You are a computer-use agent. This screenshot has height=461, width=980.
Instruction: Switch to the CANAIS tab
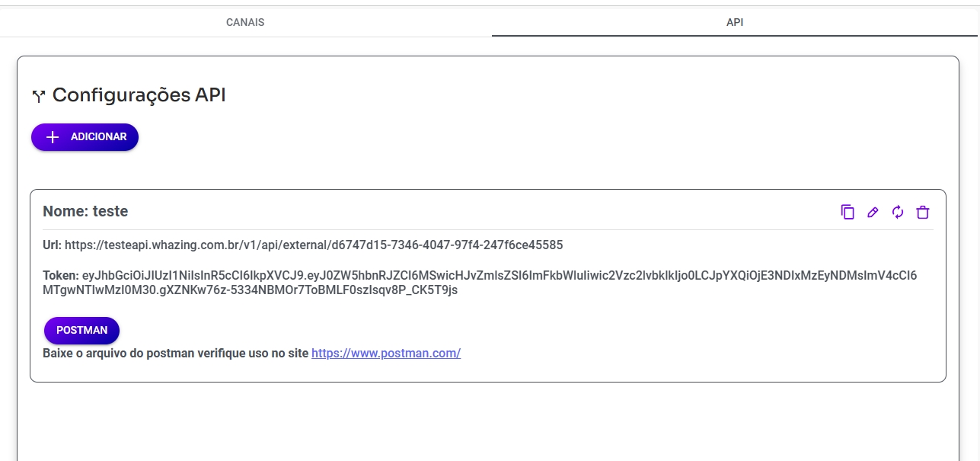[x=245, y=22]
